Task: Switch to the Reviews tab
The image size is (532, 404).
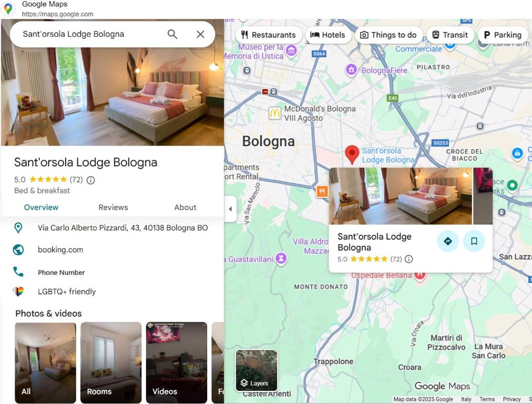Action: [x=113, y=207]
